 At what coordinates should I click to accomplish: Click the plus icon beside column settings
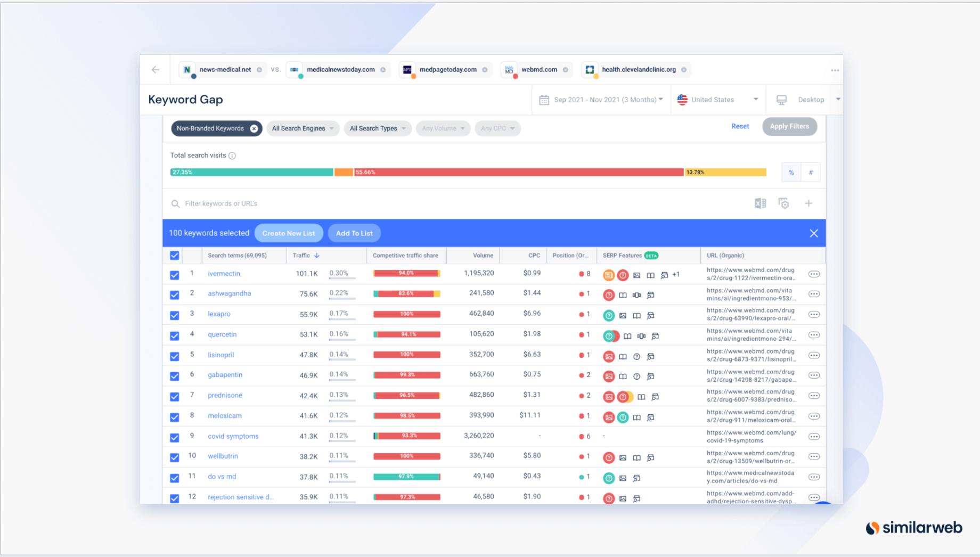point(808,203)
